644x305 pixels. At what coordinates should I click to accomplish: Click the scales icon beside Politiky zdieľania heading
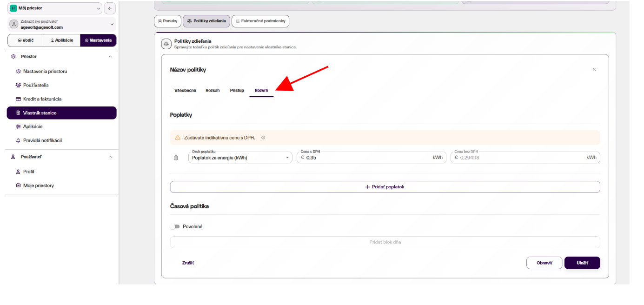tap(166, 44)
